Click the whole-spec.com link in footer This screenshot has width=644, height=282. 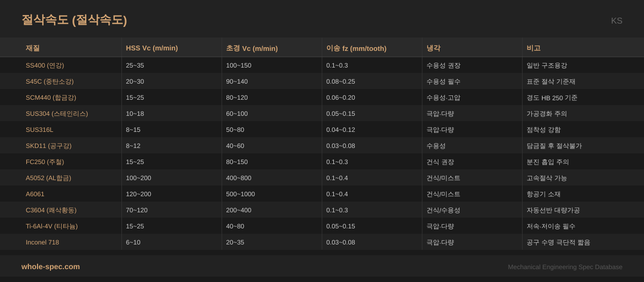pos(50,266)
